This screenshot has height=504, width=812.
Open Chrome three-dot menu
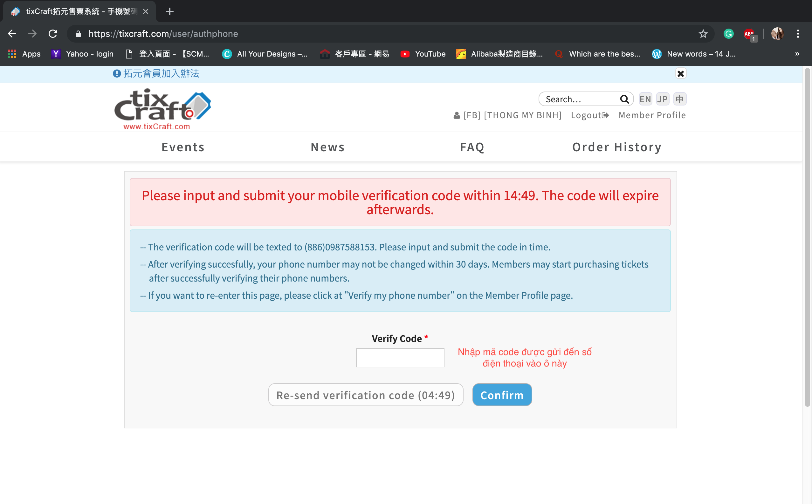coord(798,34)
